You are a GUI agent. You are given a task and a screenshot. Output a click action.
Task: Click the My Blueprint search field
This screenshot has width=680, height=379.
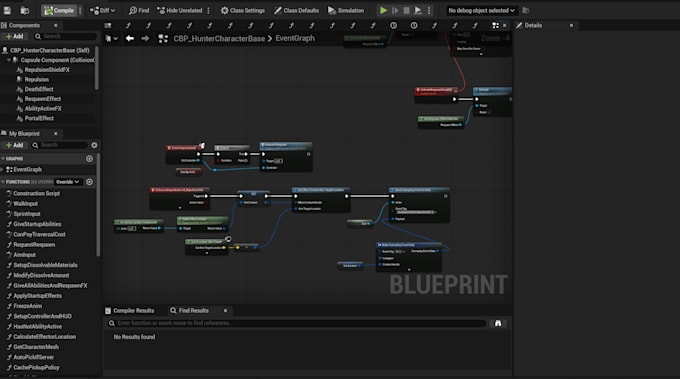59,145
